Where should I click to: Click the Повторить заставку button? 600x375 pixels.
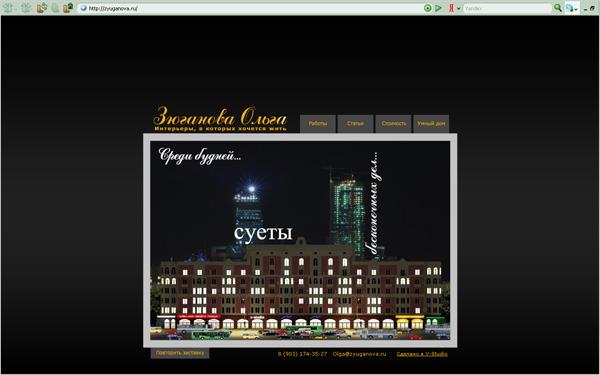click(180, 353)
